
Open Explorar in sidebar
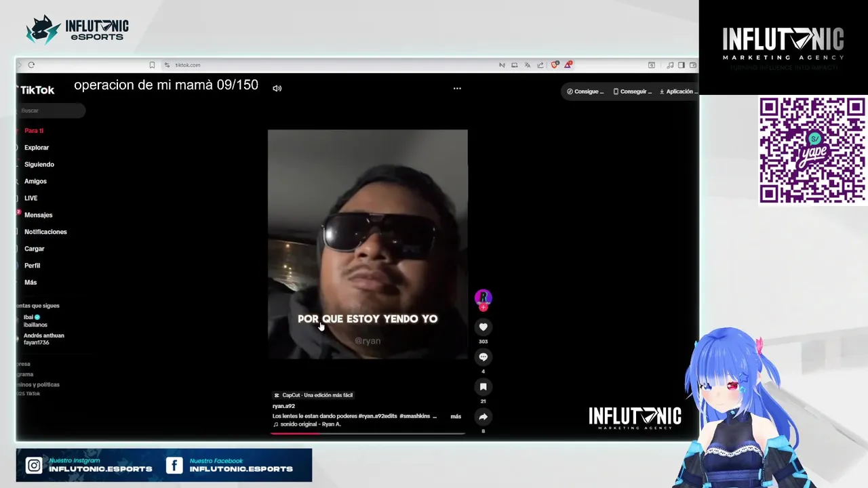[37, 147]
